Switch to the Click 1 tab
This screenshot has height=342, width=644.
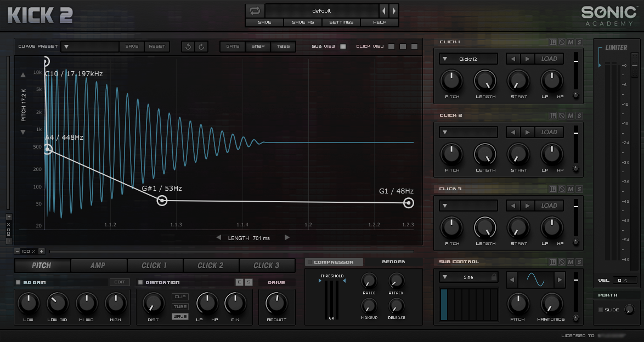click(x=155, y=265)
